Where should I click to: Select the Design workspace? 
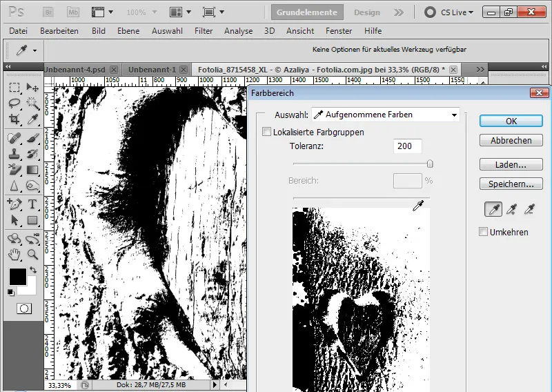(367, 12)
